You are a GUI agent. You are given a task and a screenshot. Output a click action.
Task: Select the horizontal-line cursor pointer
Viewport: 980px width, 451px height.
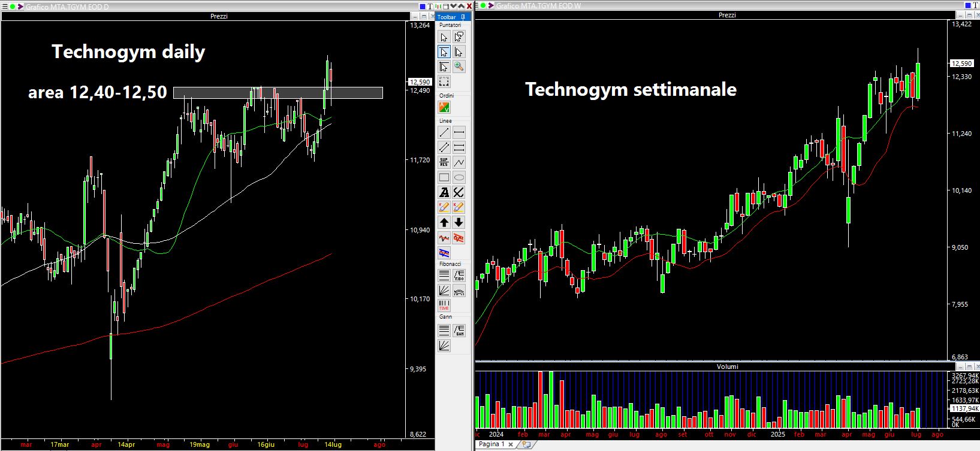point(444,52)
